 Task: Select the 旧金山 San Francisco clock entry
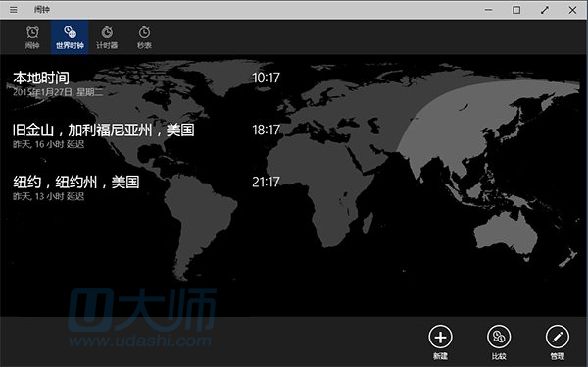146,135
